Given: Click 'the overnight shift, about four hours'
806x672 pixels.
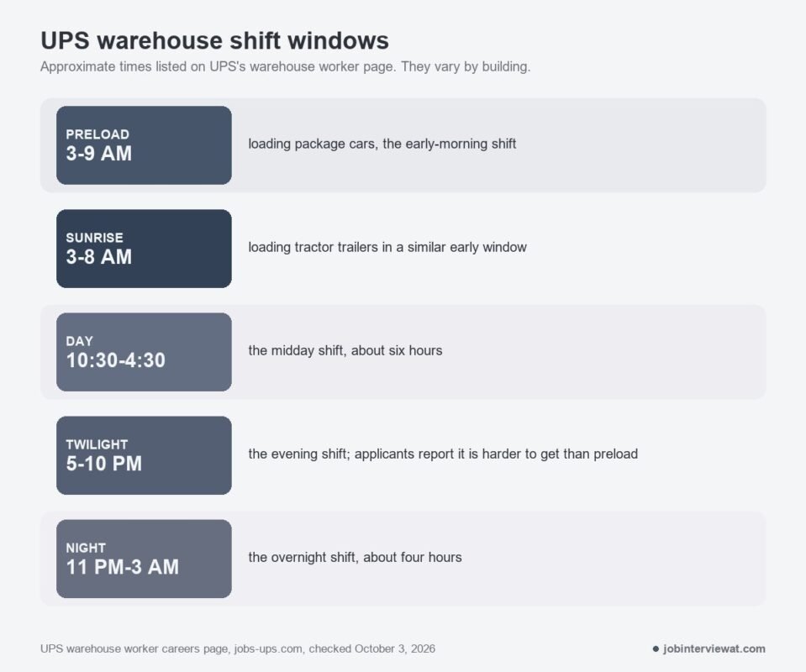Looking at the screenshot, I should 355,558.
